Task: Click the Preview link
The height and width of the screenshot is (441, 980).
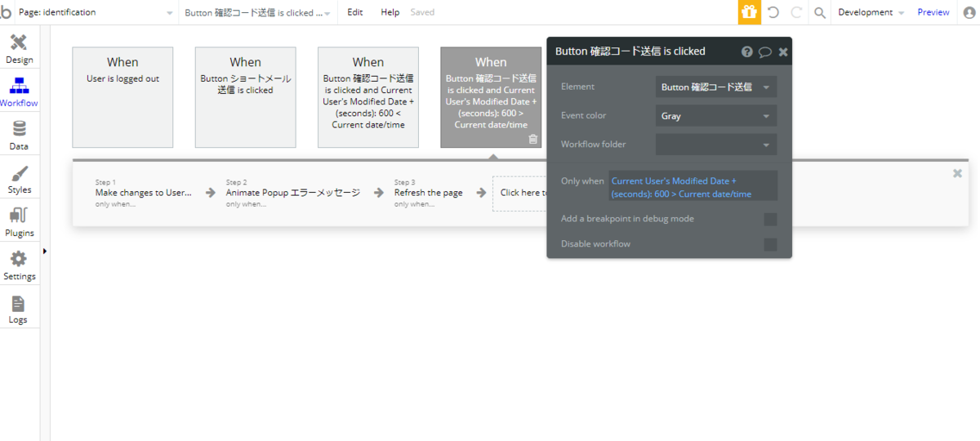Action: 933,12
